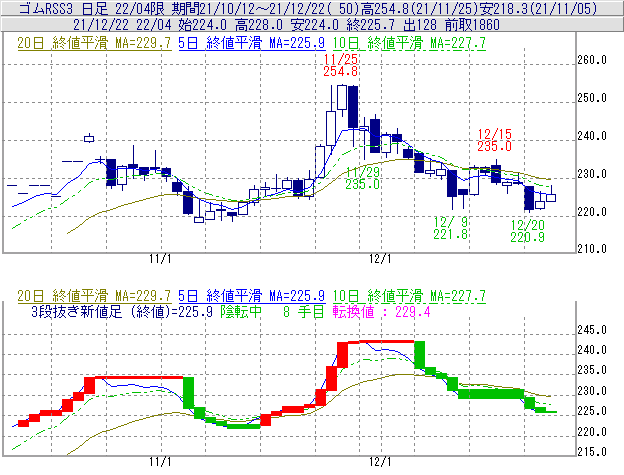The image size is (624, 475).
Task: Click the 215.0 axis label on lower chart
Action: click(592, 452)
